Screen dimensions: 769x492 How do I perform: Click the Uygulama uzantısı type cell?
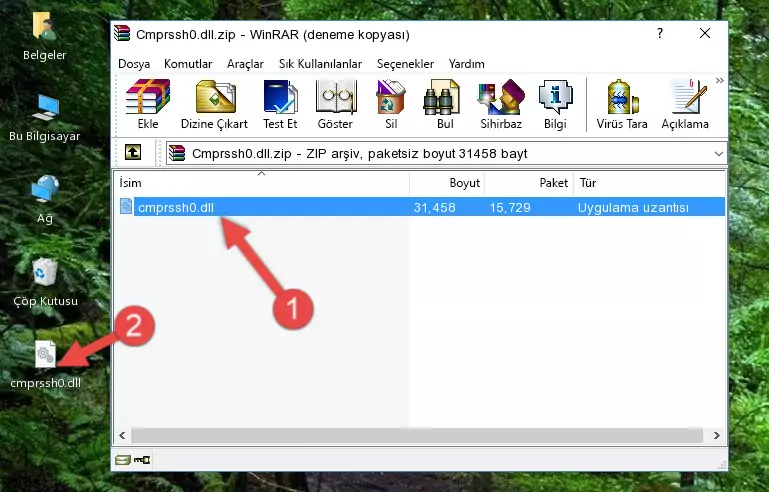[633, 207]
